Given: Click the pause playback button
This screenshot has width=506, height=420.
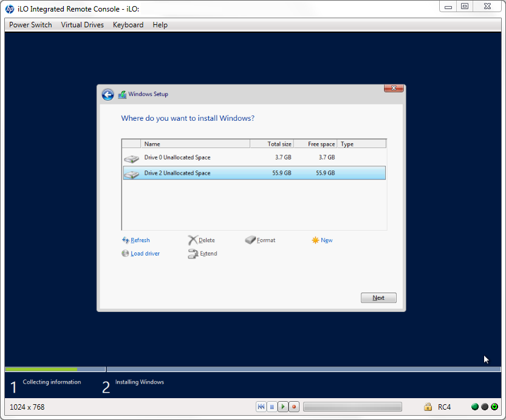Looking at the screenshot, I should click(x=272, y=407).
